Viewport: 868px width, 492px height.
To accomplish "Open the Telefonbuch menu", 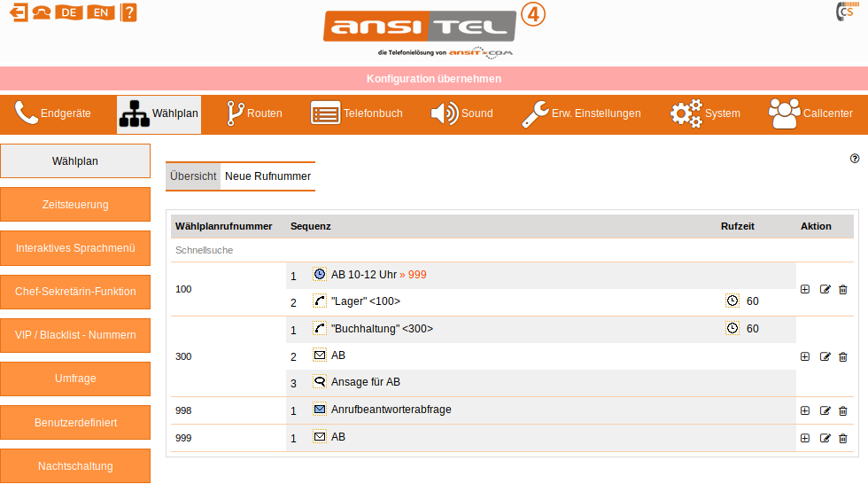I will 356,113.
